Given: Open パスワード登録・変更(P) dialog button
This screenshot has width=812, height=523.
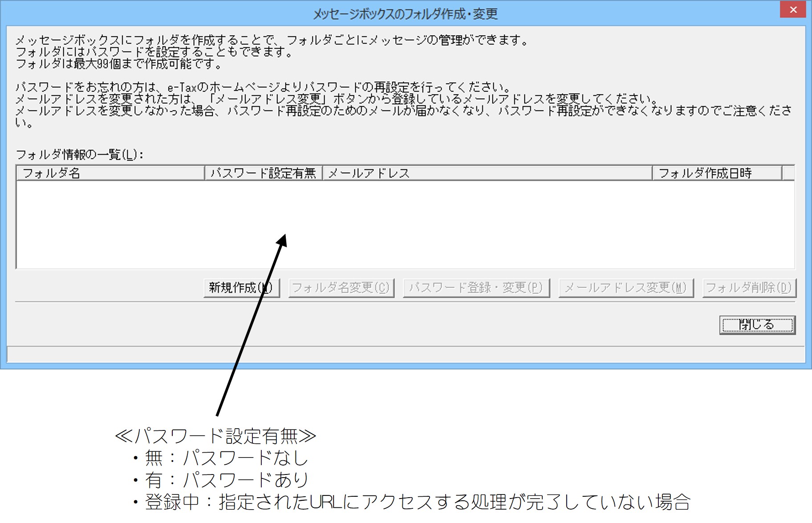Looking at the screenshot, I should [x=476, y=288].
